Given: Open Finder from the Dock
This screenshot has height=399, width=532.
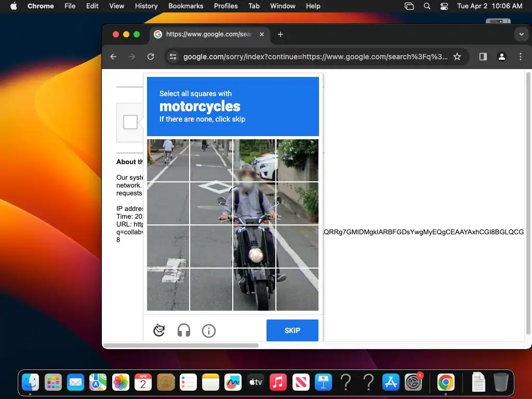Looking at the screenshot, I should point(31,382).
